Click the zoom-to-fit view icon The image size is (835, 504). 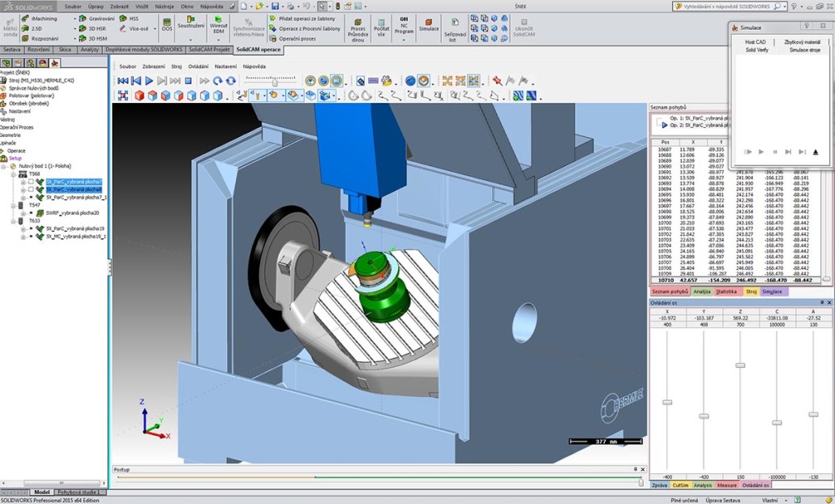click(x=123, y=96)
